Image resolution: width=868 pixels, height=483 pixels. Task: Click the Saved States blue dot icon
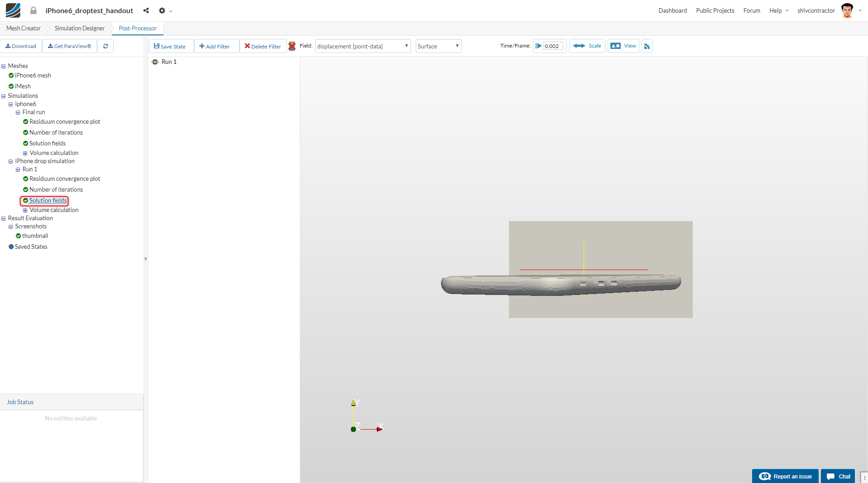pos(11,247)
